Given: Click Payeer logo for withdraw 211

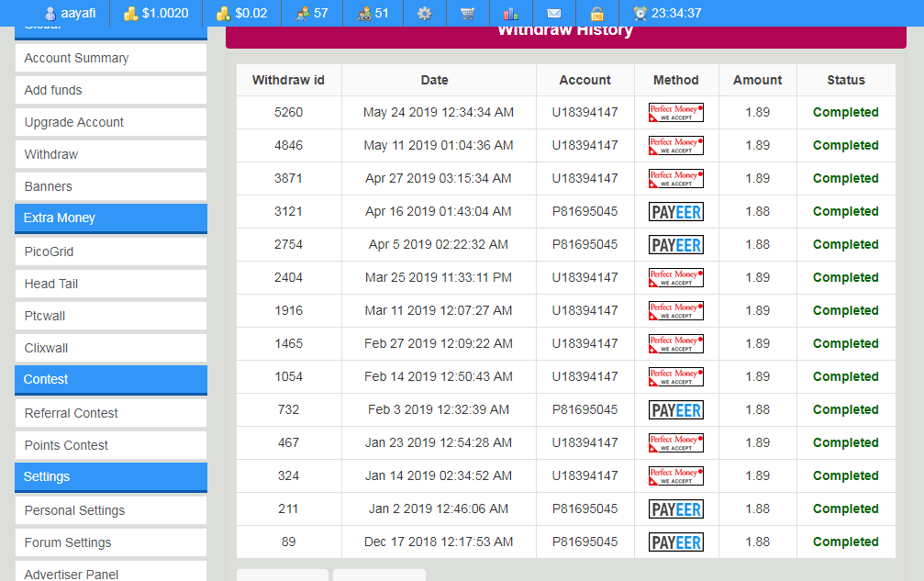Looking at the screenshot, I should coord(676,508).
